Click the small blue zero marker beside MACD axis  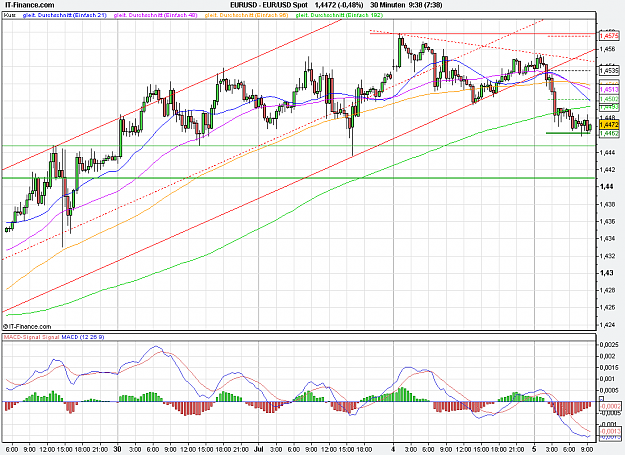[x=602, y=399]
